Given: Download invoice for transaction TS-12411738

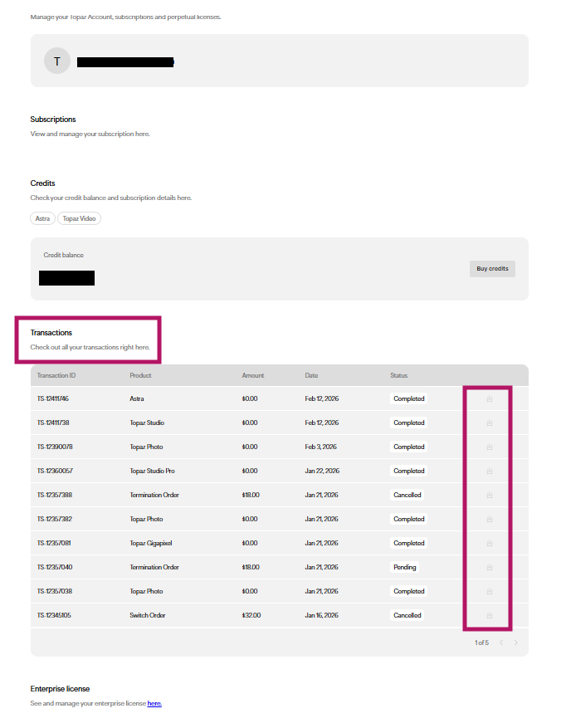Looking at the screenshot, I should click(490, 423).
